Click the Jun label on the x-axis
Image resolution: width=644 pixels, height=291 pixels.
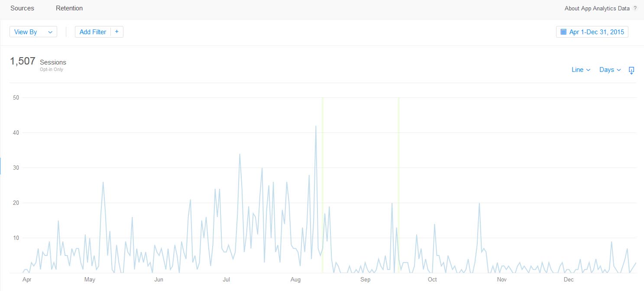point(159,280)
